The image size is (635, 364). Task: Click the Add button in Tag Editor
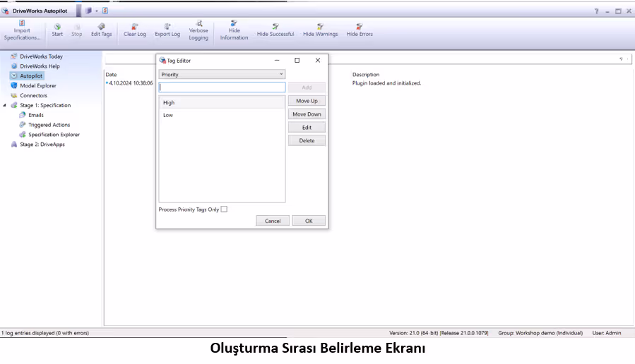pos(307,87)
